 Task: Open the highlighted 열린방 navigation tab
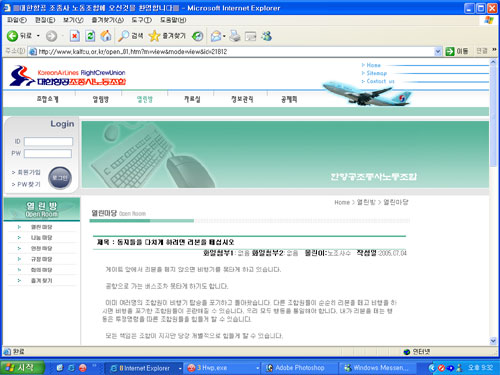[145, 99]
